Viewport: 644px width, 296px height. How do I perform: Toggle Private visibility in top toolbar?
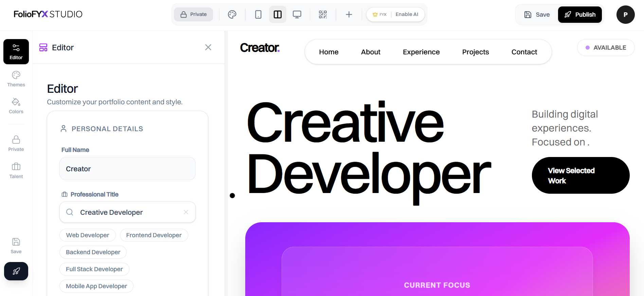click(x=194, y=14)
